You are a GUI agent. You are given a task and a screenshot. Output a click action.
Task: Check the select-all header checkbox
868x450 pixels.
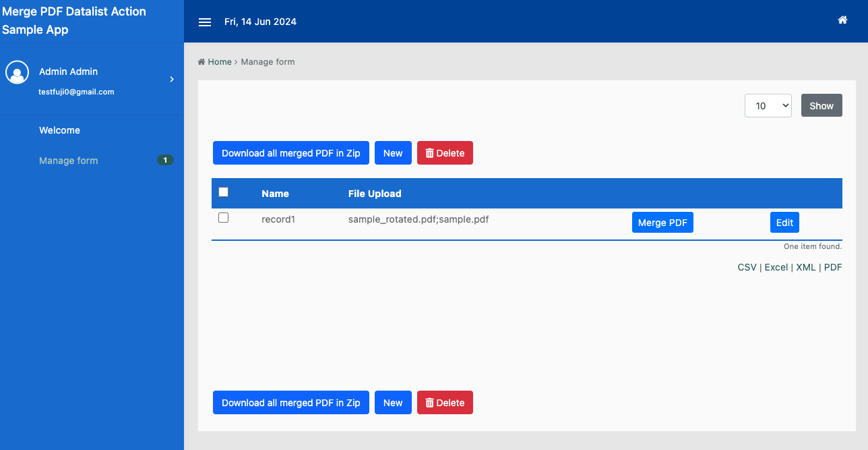point(224,192)
